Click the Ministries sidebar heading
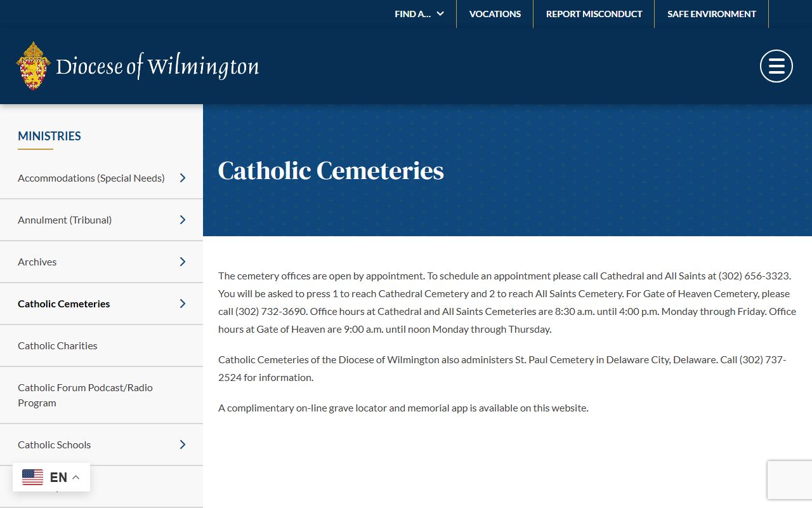The width and height of the screenshot is (812, 508). click(49, 136)
